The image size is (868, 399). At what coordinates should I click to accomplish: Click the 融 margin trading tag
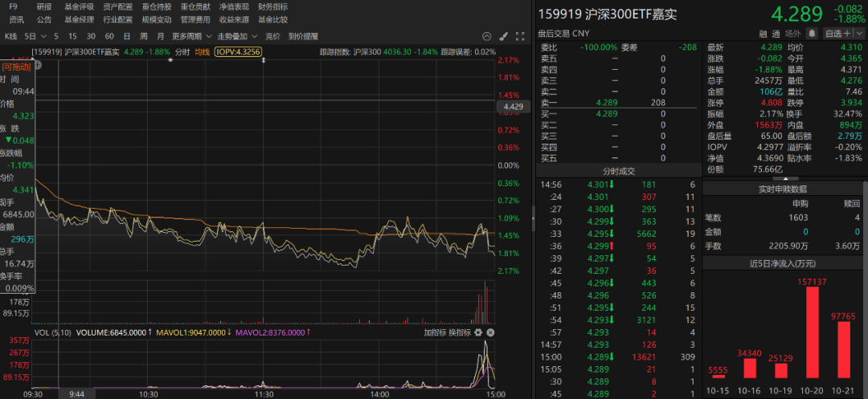[x=763, y=34]
